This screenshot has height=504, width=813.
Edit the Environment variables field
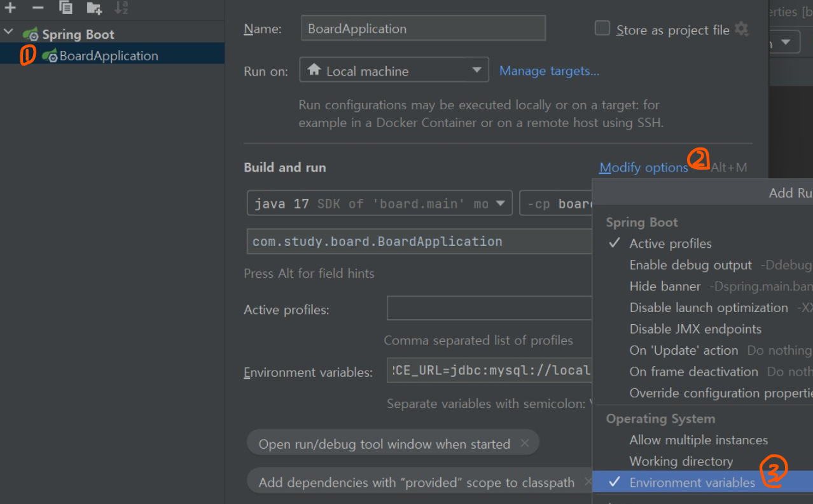(x=490, y=370)
